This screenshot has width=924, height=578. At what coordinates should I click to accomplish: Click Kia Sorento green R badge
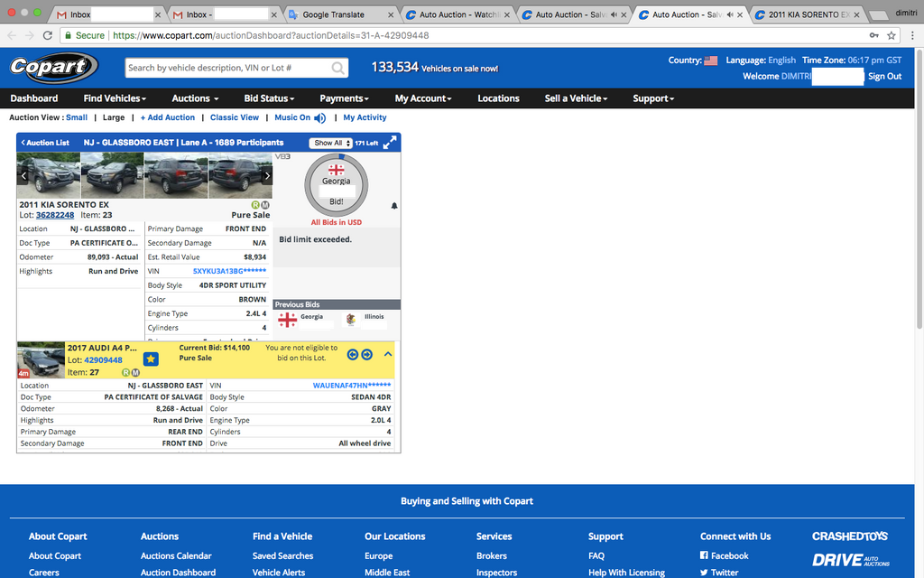pos(255,205)
